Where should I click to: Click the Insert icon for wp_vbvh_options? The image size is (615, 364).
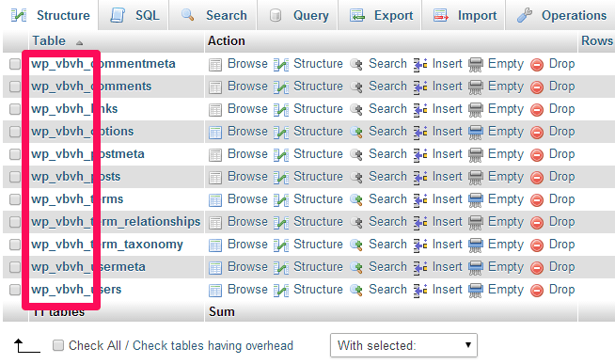point(420,133)
